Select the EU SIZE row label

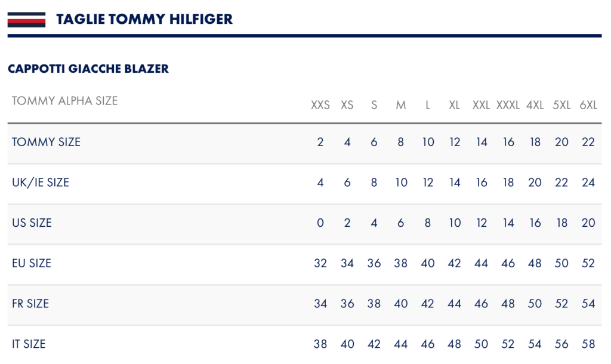[32, 263]
